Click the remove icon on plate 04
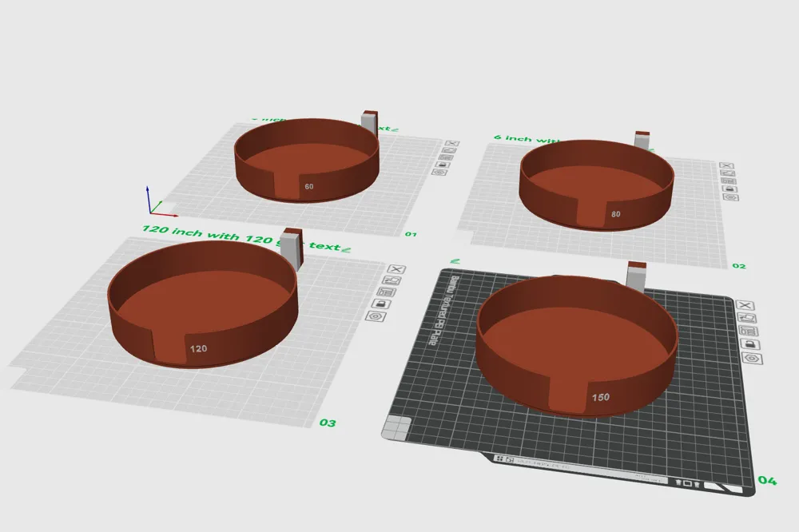This screenshot has width=799, height=532. 745,306
